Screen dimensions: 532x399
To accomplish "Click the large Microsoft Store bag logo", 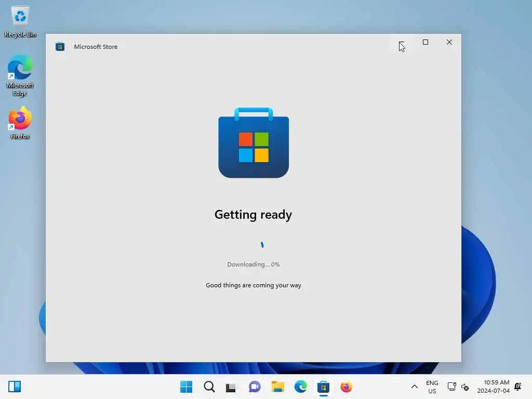I will click(254, 142).
